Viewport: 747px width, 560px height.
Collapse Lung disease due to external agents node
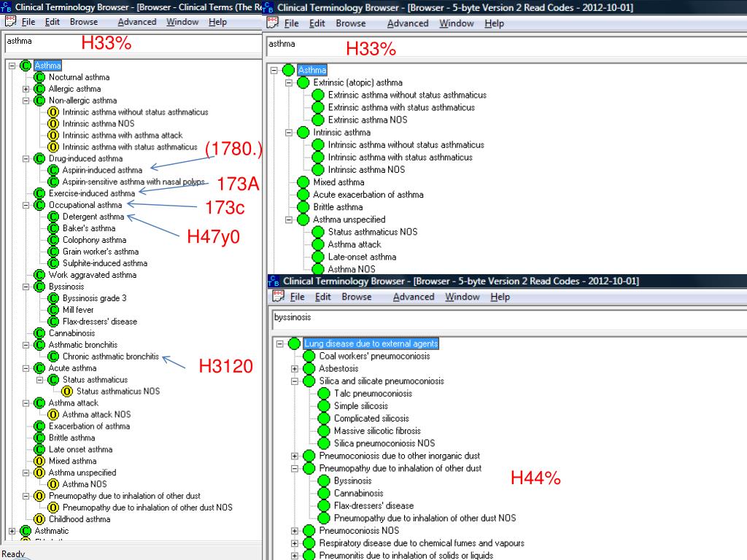(x=279, y=343)
